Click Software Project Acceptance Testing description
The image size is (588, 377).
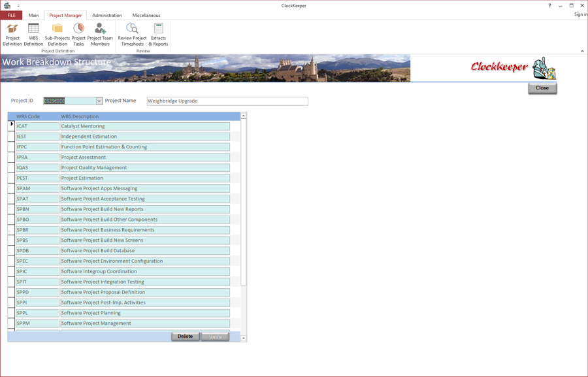coord(145,199)
